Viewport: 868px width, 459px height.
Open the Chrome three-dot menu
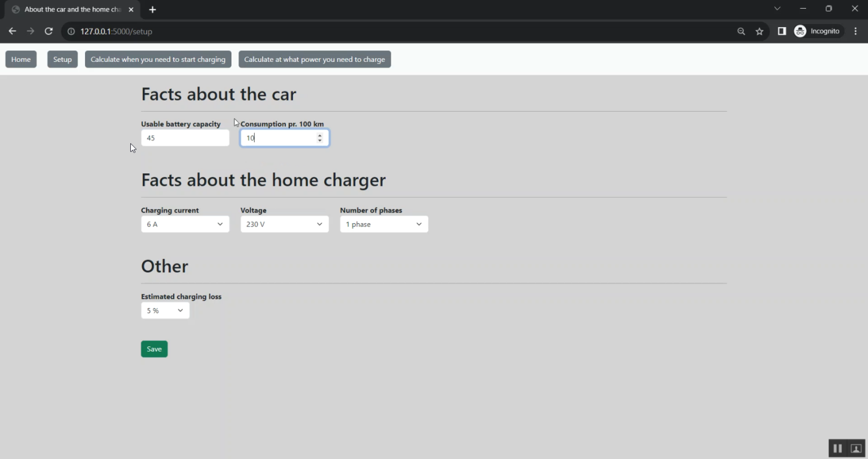[x=855, y=31]
